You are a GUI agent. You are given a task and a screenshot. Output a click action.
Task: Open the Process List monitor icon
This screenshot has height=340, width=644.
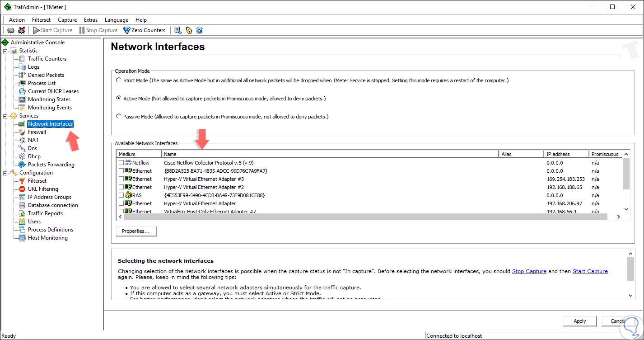22,83
